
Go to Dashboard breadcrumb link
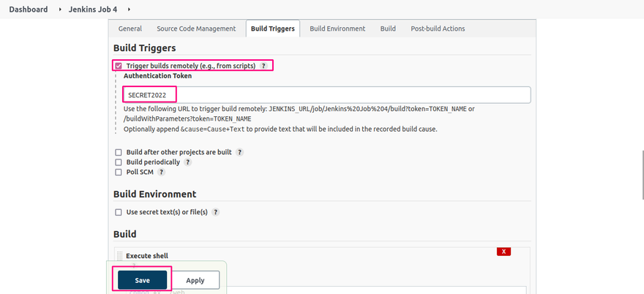29,9
